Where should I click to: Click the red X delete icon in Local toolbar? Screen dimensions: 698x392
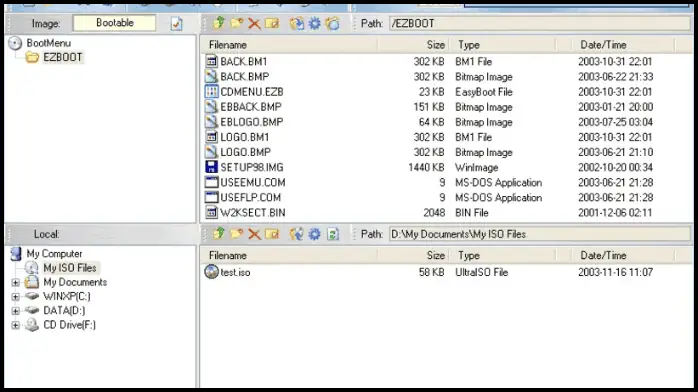[254, 234]
